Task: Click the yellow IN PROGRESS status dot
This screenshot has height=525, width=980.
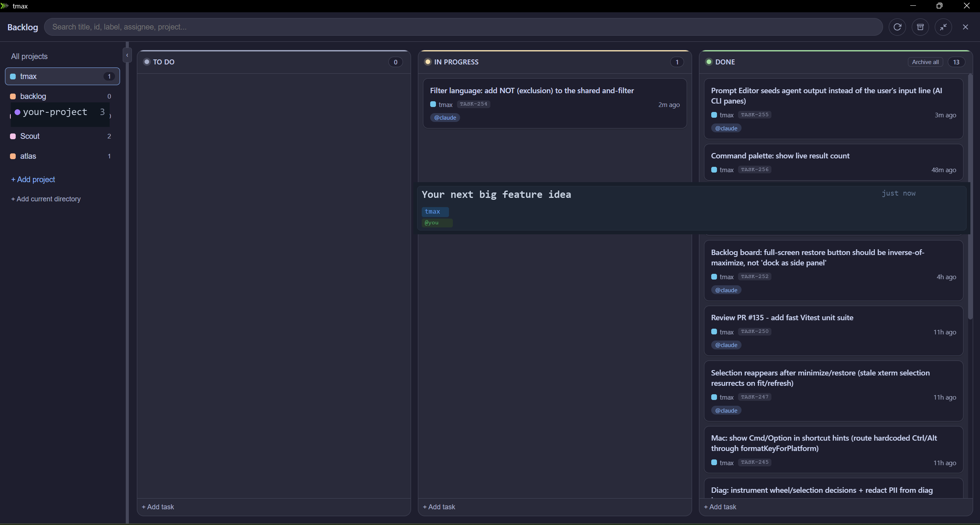Action: click(428, 62)
